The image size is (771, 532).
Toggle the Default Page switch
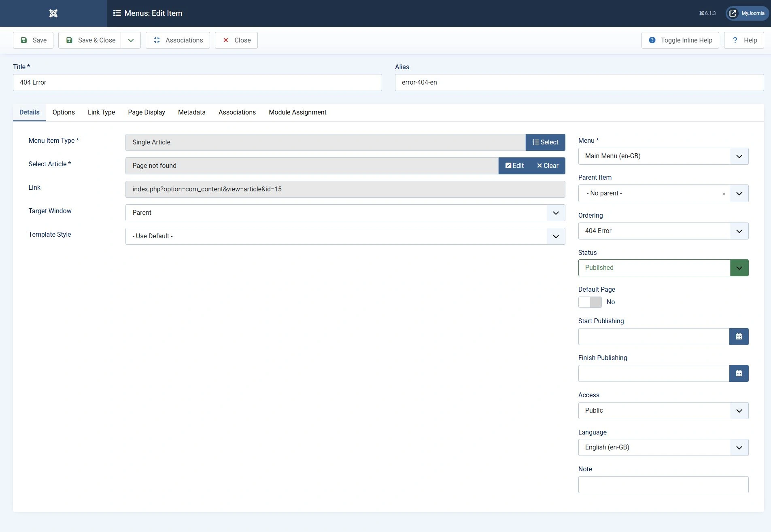coord(590,302)
